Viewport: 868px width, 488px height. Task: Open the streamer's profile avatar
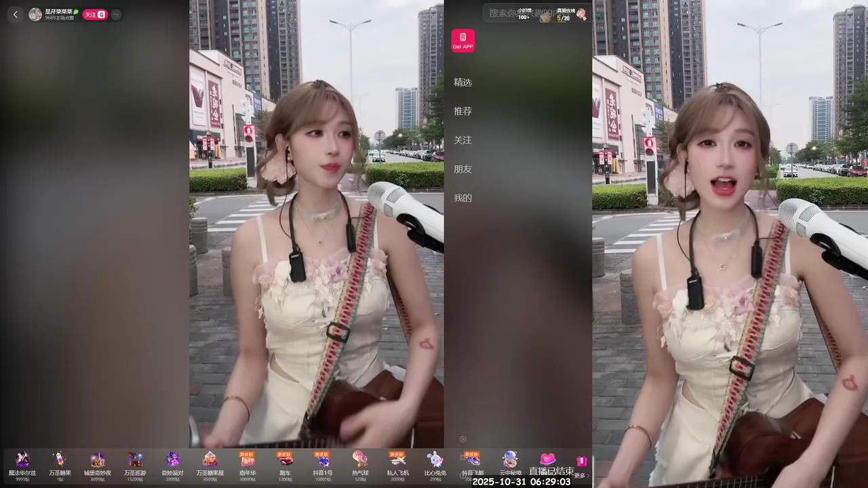tap(35, 14)
